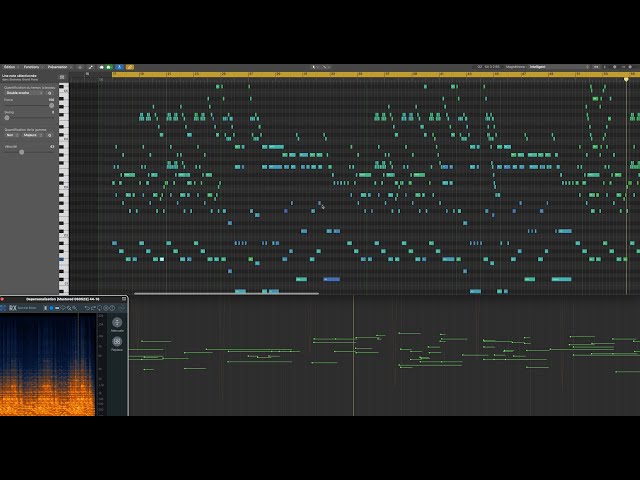
Task: Click the inspector collapse icon beside note info
Action: [x=62, y=77]
